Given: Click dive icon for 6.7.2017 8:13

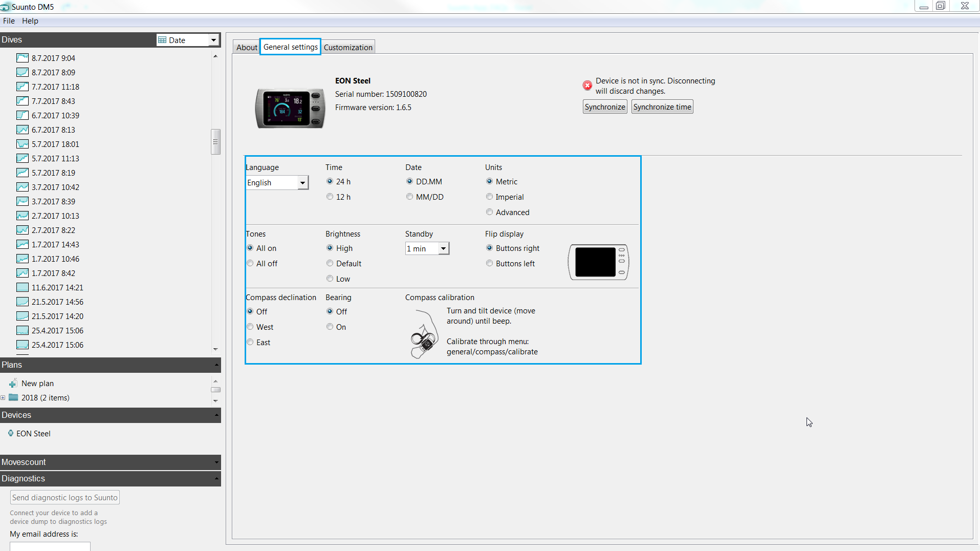Looking at the screenshot, I should (x=22, y=130).
